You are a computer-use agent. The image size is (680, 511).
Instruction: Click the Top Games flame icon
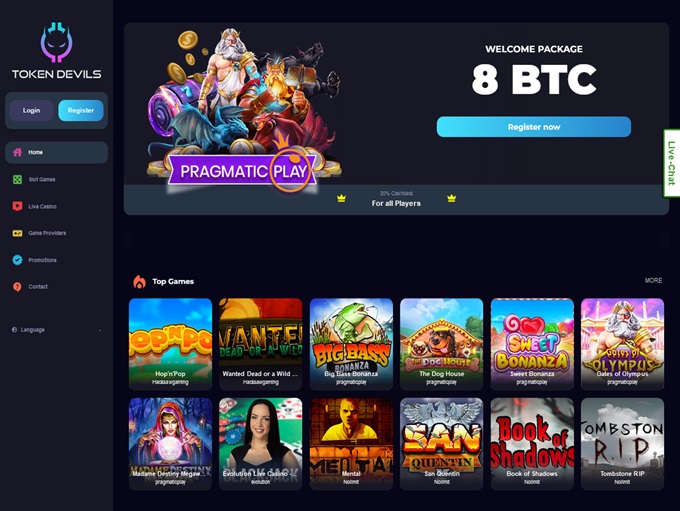click(x=139, y=282)
